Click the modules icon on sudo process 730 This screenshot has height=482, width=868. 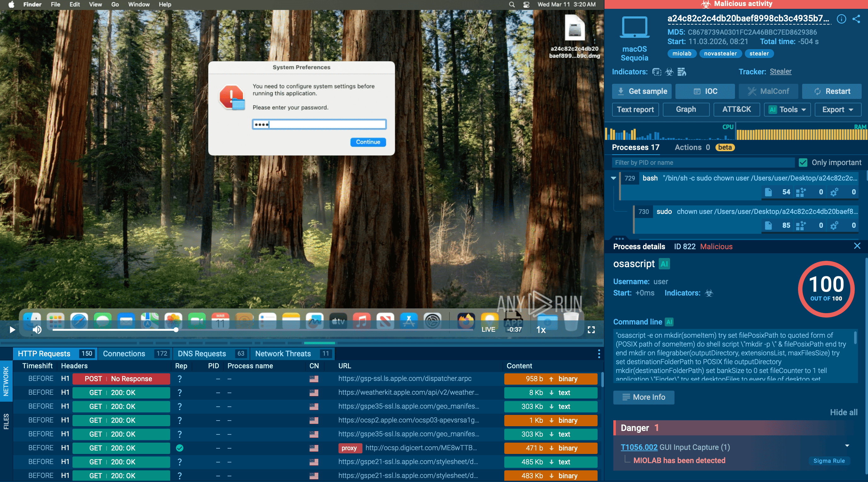(x=801, y=226)
